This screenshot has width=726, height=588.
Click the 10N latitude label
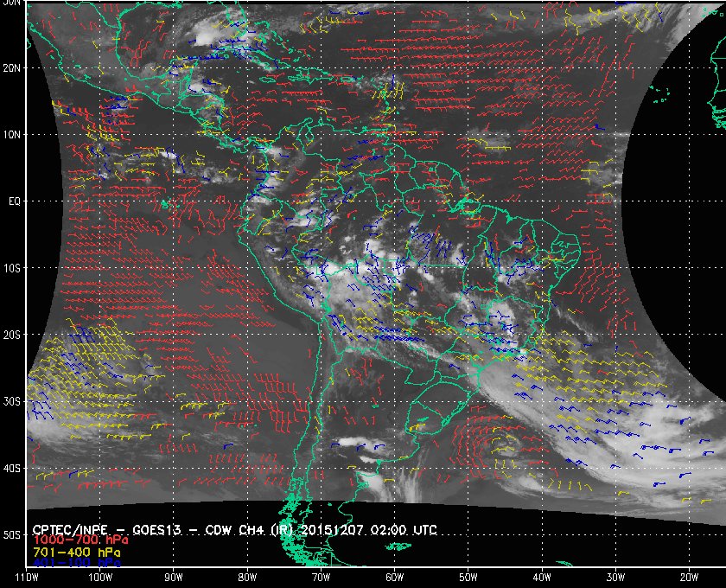point(12,134)
